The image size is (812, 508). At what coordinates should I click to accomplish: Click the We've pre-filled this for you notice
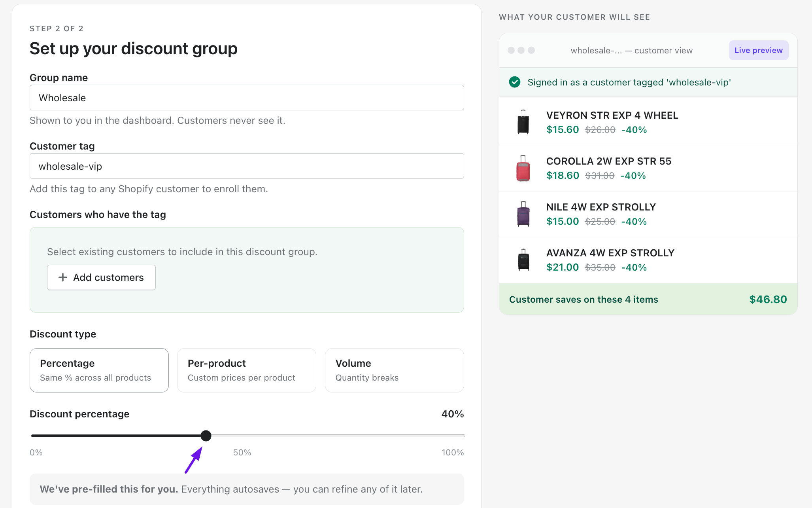click(x=247, y=489)
